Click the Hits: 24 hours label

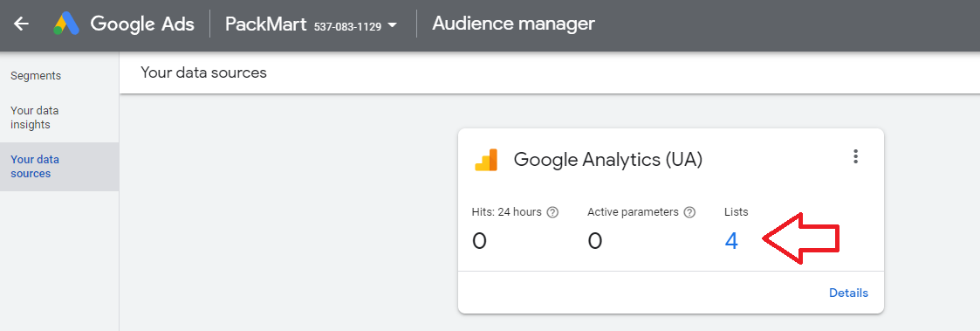507,212
